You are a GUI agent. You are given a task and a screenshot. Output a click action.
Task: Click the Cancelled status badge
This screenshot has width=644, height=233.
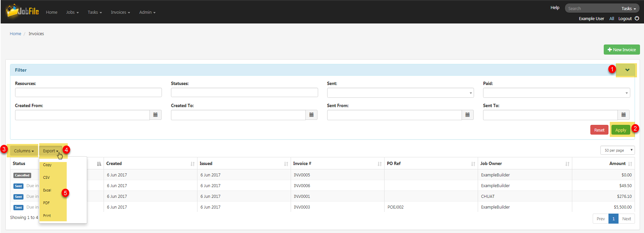pos(22,175)
